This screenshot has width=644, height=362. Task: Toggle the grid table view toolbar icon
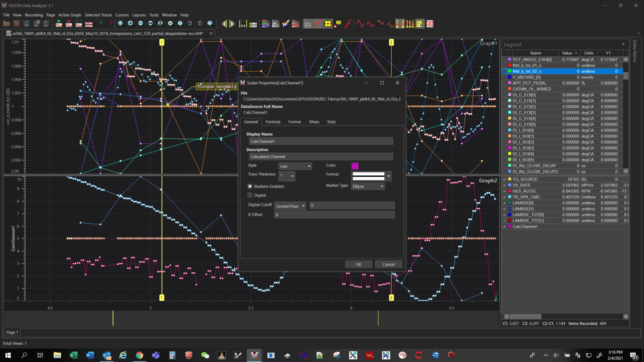(x=308, y=24)
